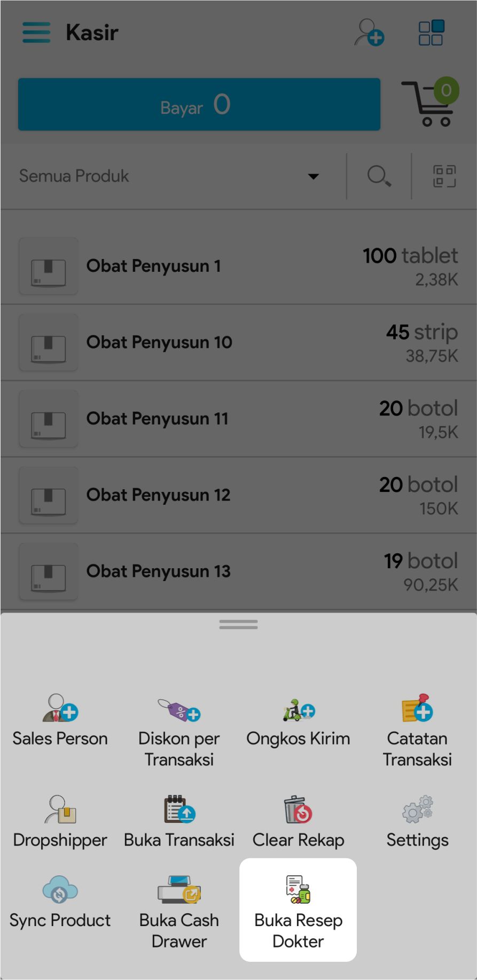The height and width of the screenshot is (980, 477).
Task: Expand the Semua Produk category dropdown
Action: [314, 176]
